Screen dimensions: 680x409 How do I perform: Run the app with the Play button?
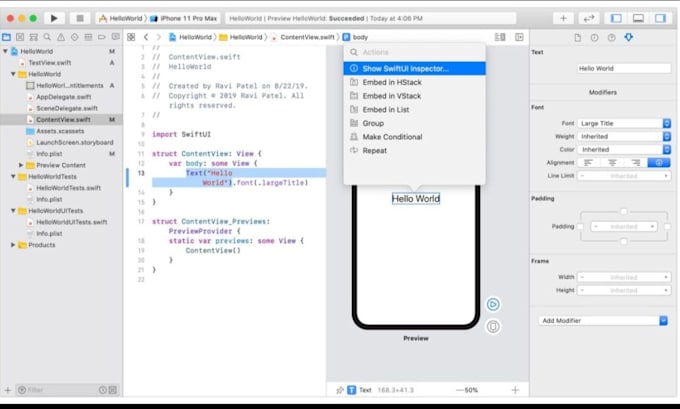[54, 18]
